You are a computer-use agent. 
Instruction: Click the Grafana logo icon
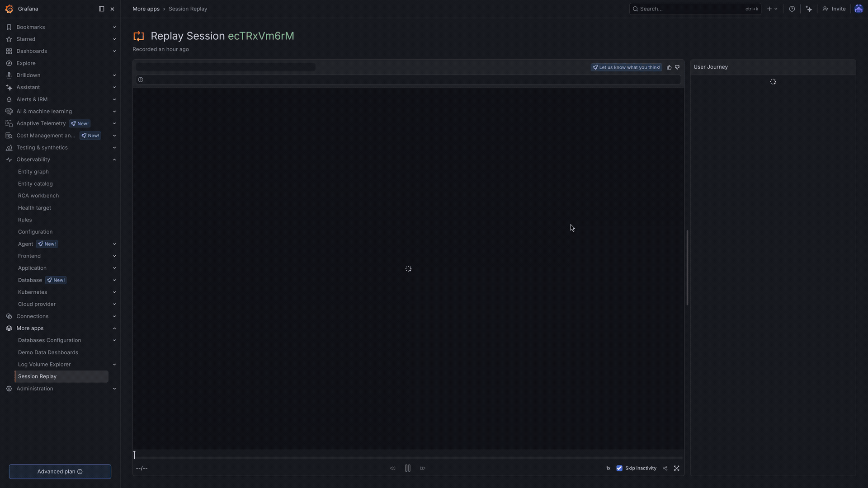tap(9, 9)
